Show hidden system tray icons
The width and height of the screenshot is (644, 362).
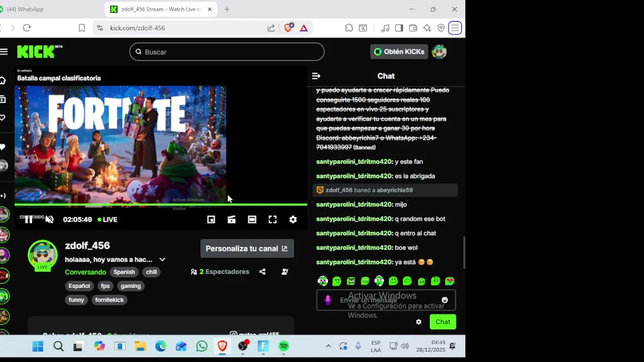[328, 346]
